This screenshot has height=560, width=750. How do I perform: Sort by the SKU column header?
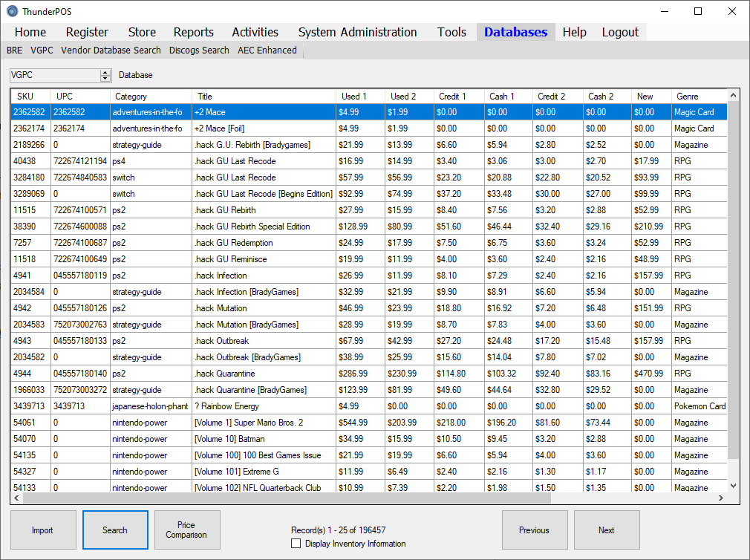[x=30, y=96]
